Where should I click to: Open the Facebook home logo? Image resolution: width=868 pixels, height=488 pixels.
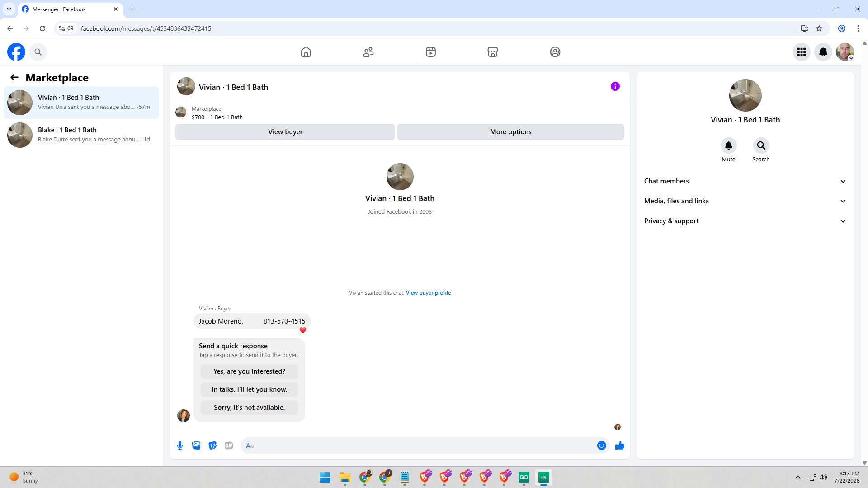click(x=16, y=52)
